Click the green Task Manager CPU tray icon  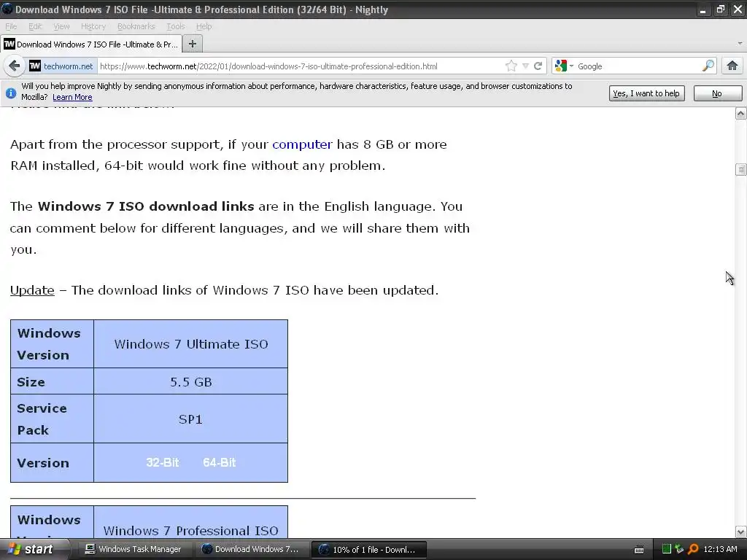(667, 549)
